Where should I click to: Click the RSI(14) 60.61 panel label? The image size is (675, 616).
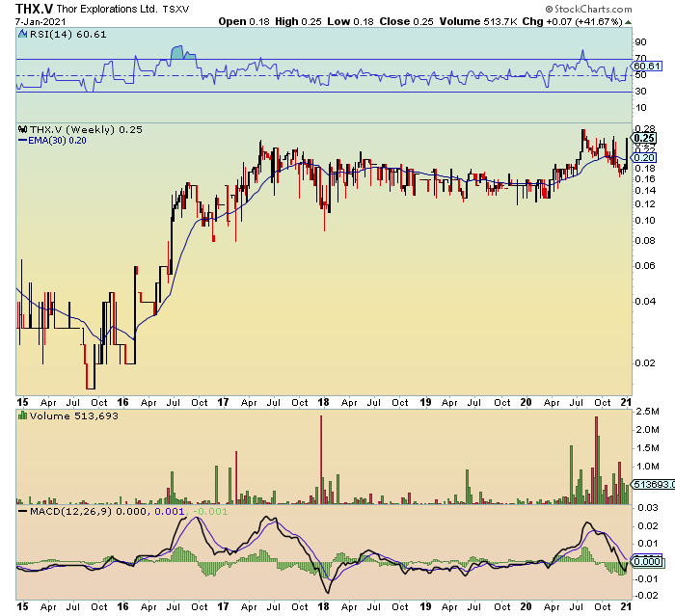pyautogui.click(x=68, y=34)
